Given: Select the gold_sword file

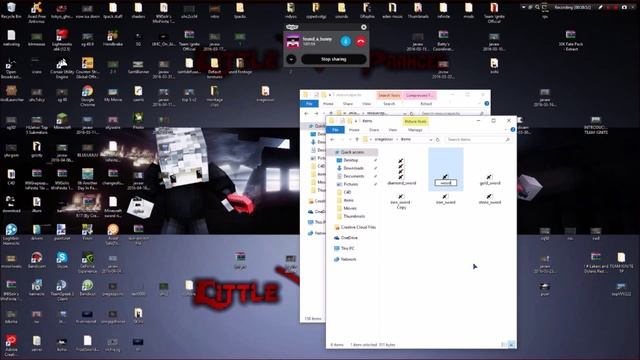Looking at the screenshot, I should coord(489,180).
